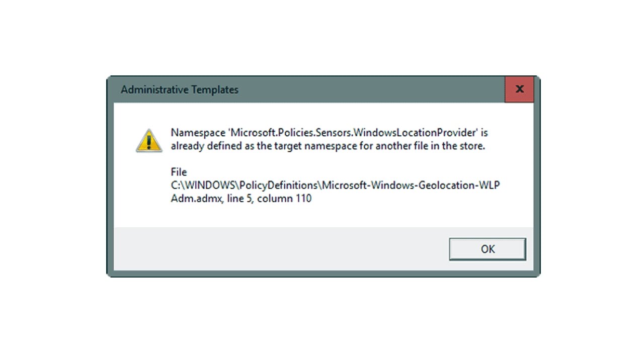The width and height of the screenshot is (644, 362).
Task: Click the OK button
Action: [487, 249]
